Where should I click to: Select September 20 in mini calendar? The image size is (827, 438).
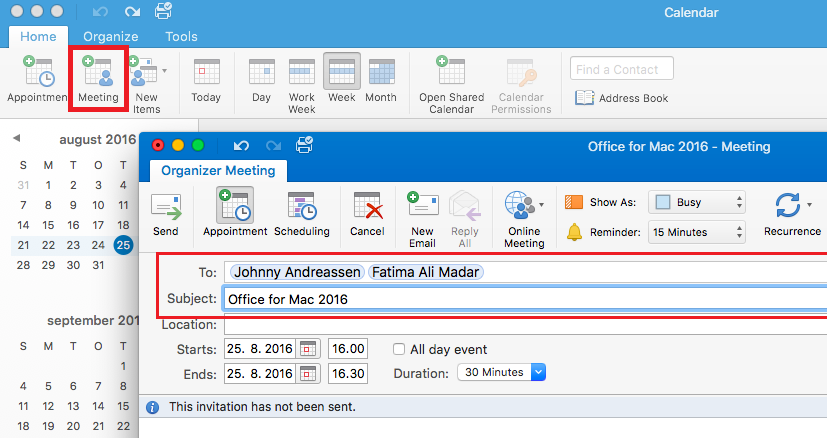click(73, 426)
